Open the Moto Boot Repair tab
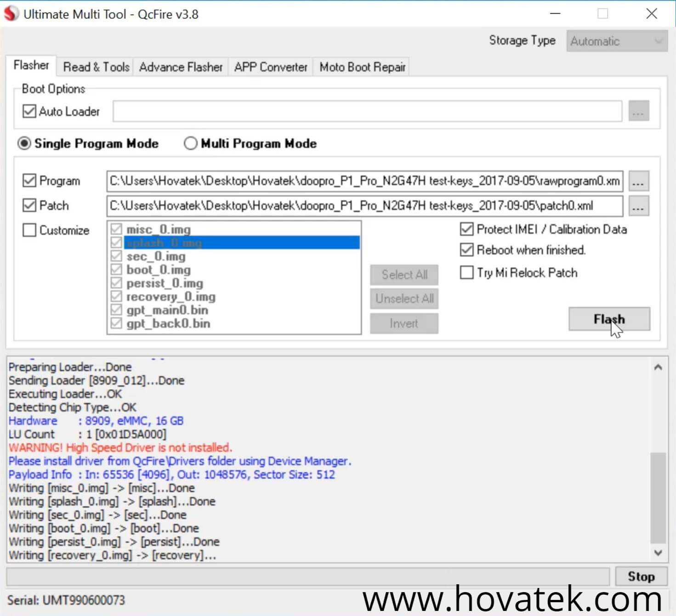 point(362,68)
